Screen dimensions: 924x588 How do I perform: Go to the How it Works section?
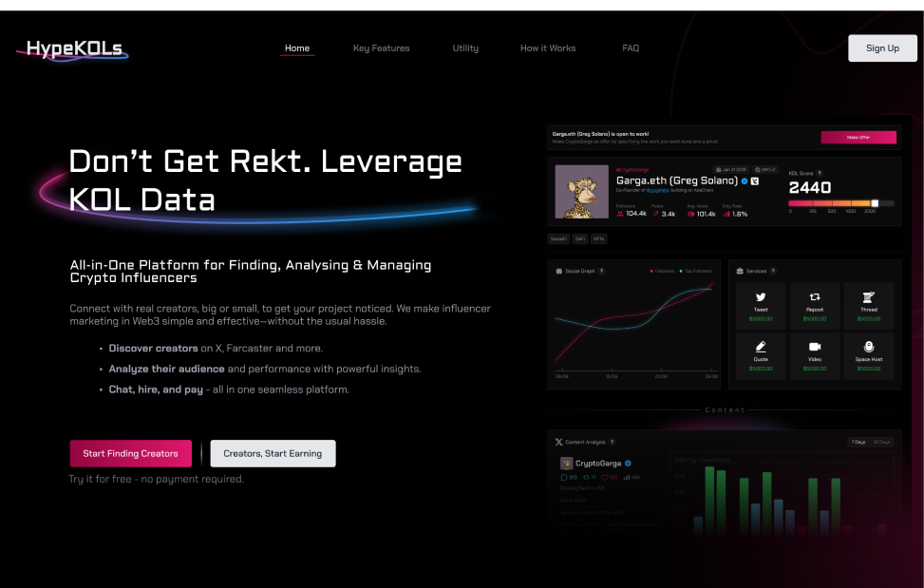click(x=547, y=48)
